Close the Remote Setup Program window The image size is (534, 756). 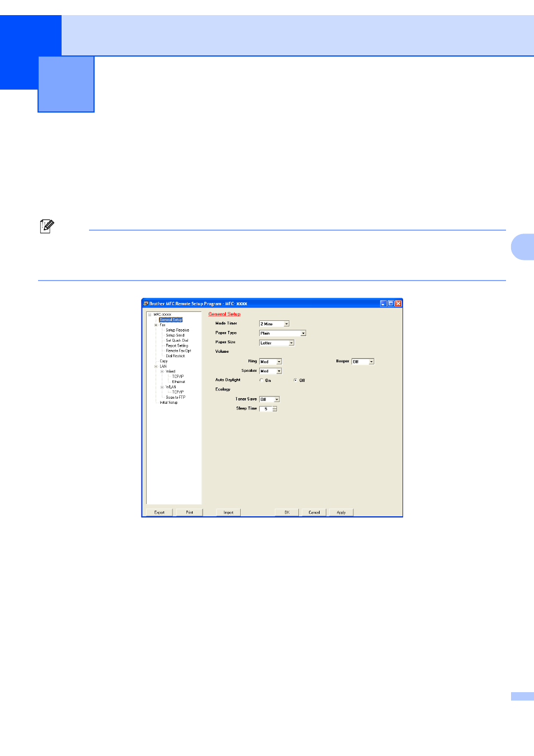pyautogui.click(x=398, y=304)
